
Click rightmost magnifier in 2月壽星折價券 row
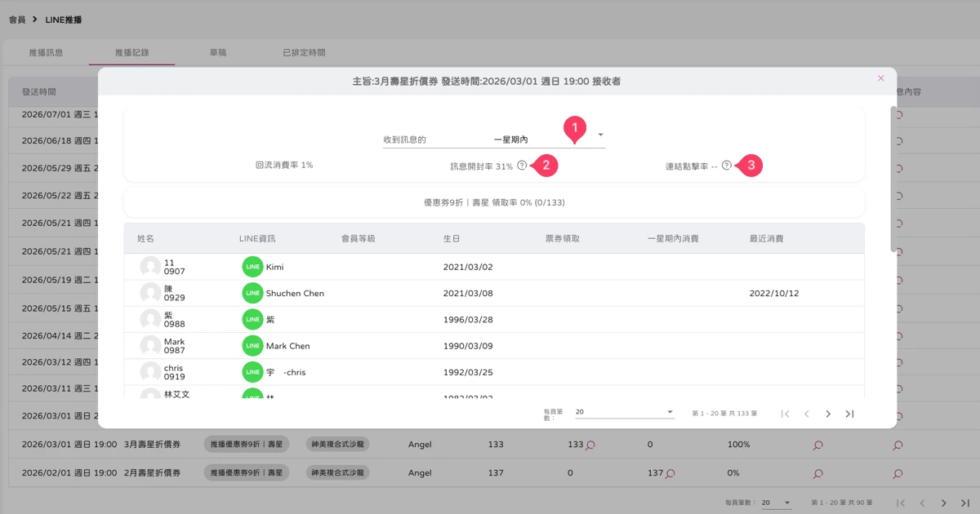point(898,473)
